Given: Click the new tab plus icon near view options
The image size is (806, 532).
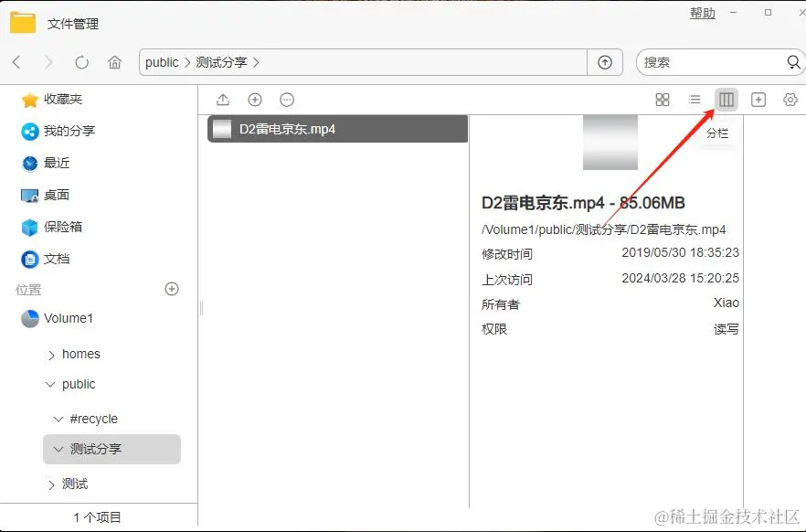Looking at the screenshot, I should click(x=758, y=100).
